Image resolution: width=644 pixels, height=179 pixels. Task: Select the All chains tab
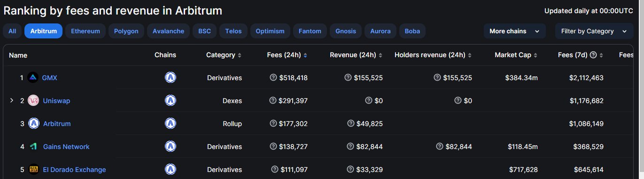12,31
